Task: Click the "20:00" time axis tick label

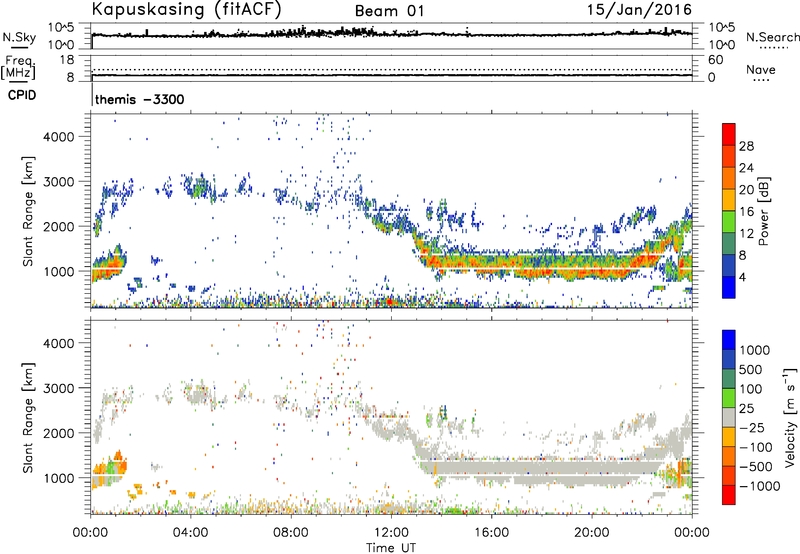Action: coord(592,533)
